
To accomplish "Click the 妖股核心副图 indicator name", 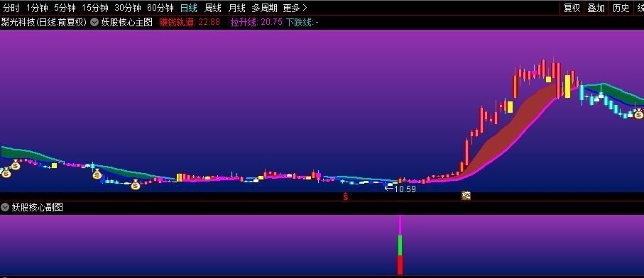I will pyautogui.click(x=38, y=208).
